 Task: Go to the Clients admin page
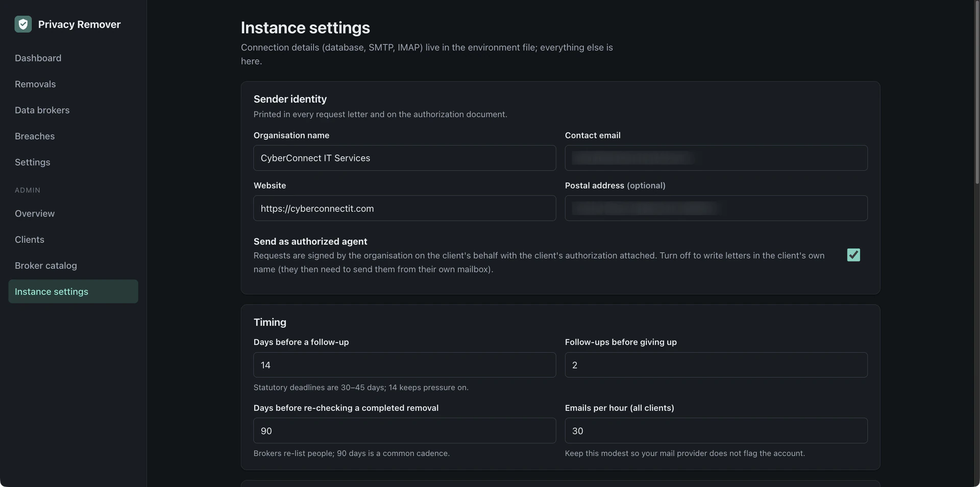coord(30,240)
